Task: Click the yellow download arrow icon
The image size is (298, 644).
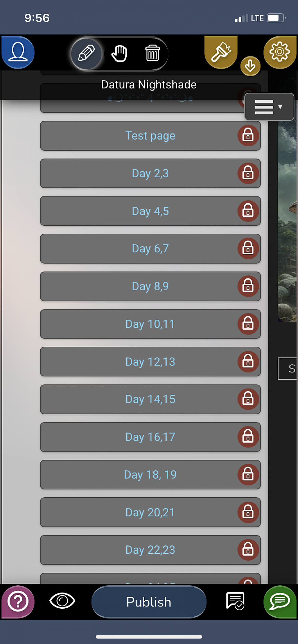Action: tap(250, 66)
